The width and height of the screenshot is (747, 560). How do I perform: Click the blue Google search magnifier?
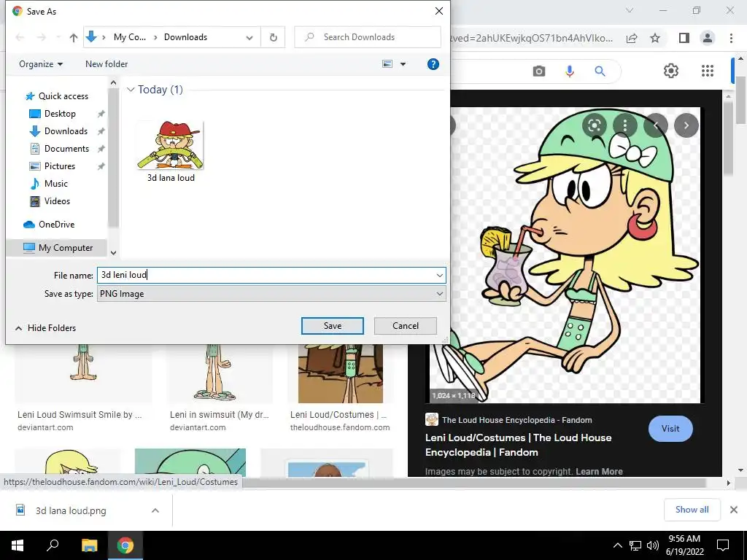[600, 71]
